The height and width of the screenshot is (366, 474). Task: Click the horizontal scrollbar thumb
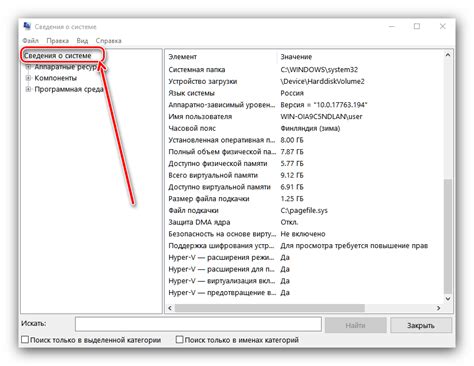click(270, 308)
